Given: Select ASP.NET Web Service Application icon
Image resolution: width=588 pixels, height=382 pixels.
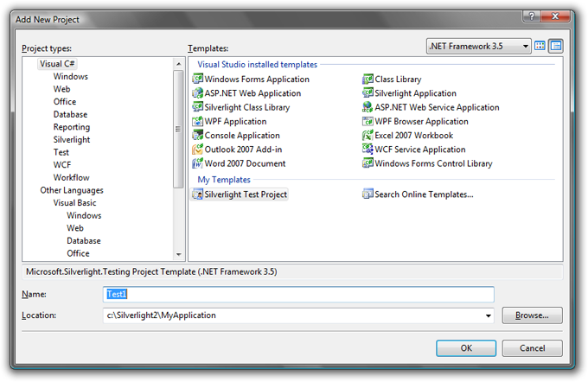Looking at the screenshot, I should [x=367, y=107].
